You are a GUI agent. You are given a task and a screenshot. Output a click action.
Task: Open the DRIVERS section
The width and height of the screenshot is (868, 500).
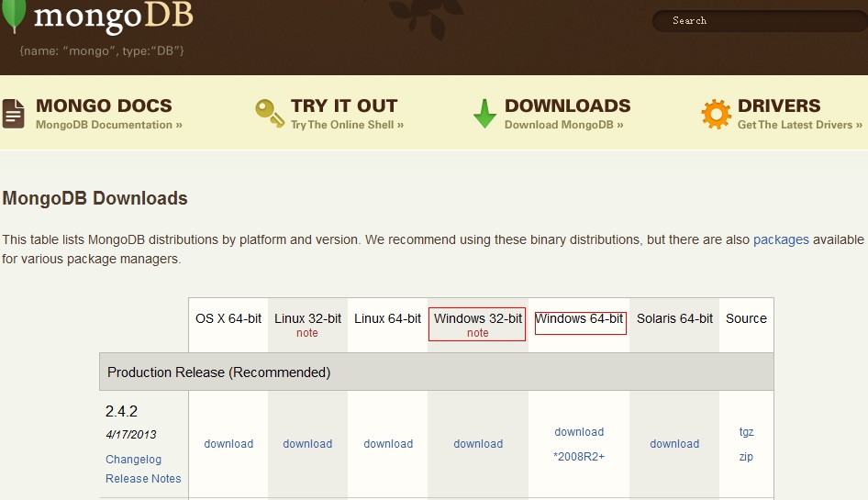(x=779, y=106)
